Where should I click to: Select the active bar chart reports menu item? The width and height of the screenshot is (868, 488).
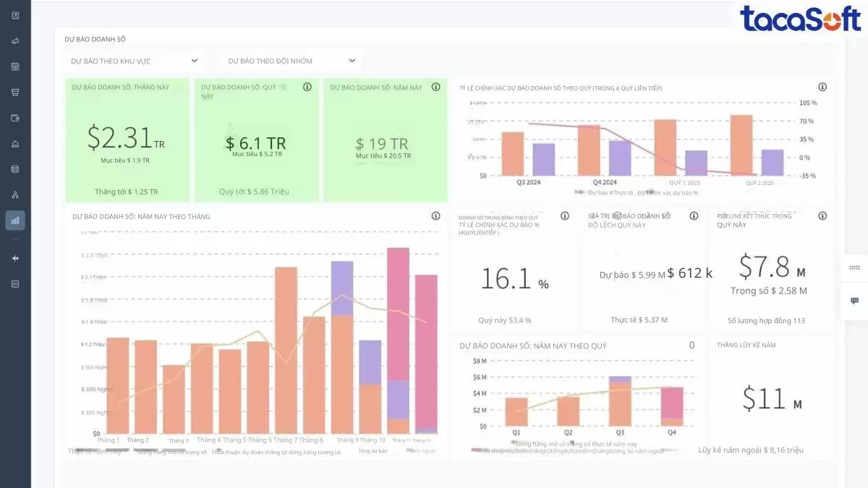(15, 220)
